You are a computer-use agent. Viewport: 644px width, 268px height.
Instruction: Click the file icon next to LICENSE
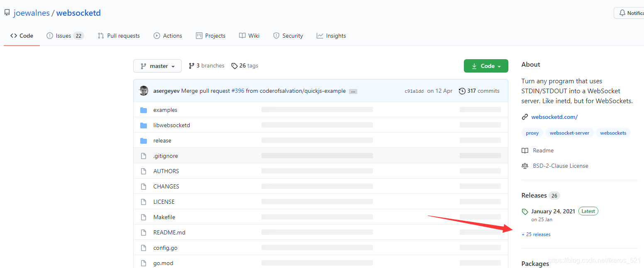[144, 202]
